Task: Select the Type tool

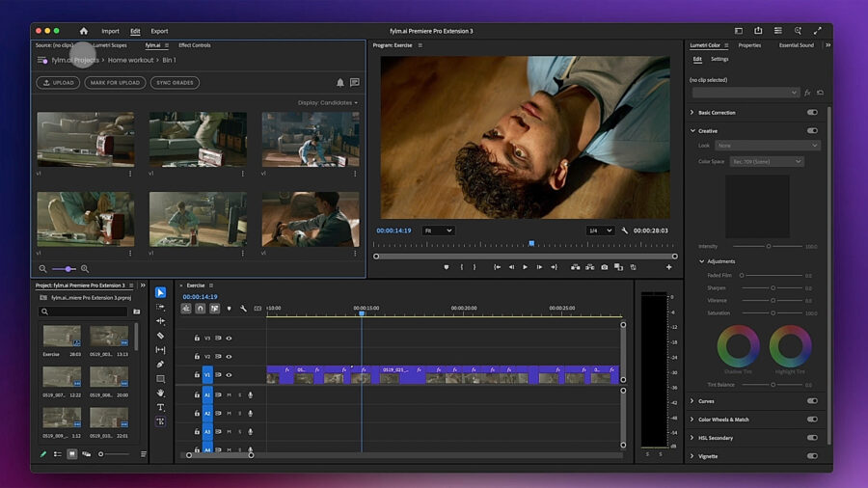Action: coord(160,407)
